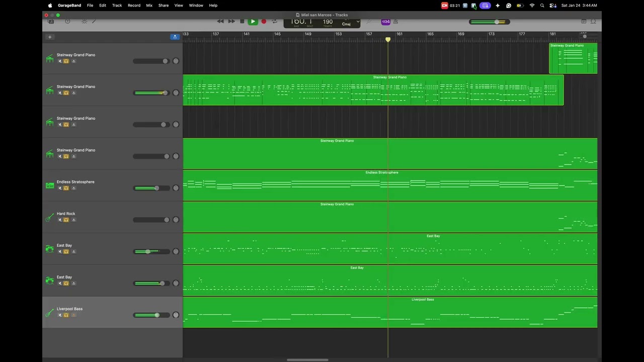Mute the Hard Rock track
The height and width of the screenshot is (362, 644).
(x=60, y=220)
